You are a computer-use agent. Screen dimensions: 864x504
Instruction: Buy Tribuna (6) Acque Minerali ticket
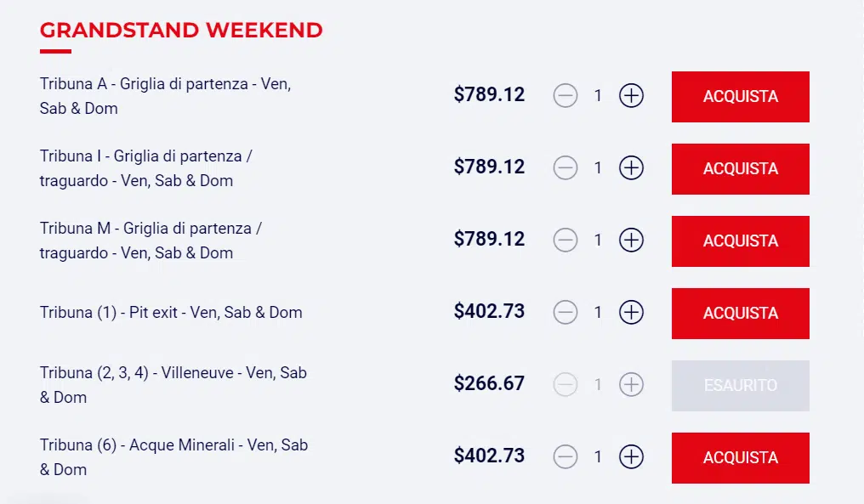point(740,458)
